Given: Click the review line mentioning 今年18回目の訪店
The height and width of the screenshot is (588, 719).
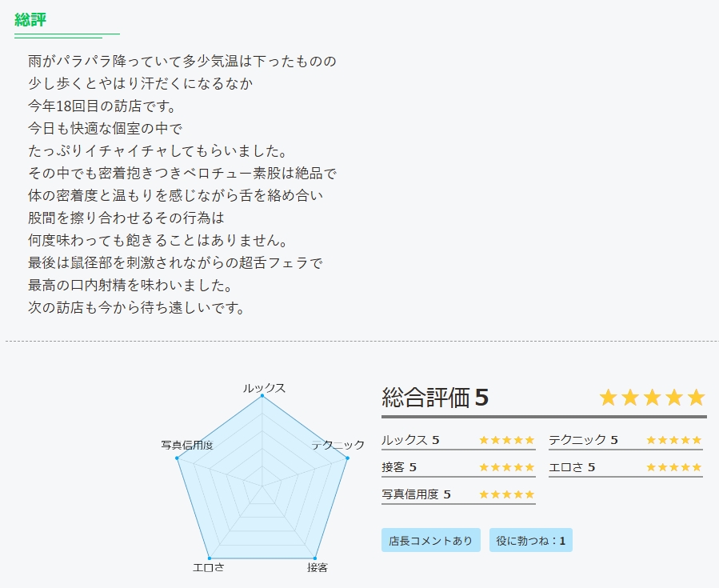Looking at the screenshot, I should pyautogui.click(x=102, y=106).
